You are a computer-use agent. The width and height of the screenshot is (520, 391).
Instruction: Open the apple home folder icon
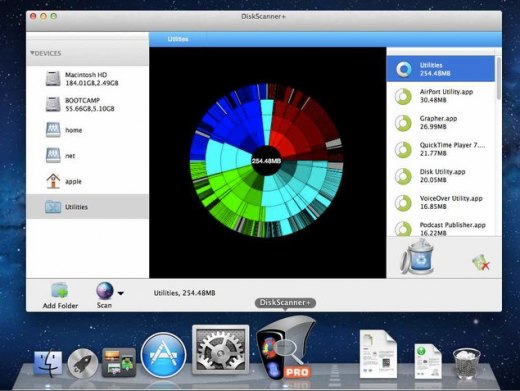coord(53,181)
